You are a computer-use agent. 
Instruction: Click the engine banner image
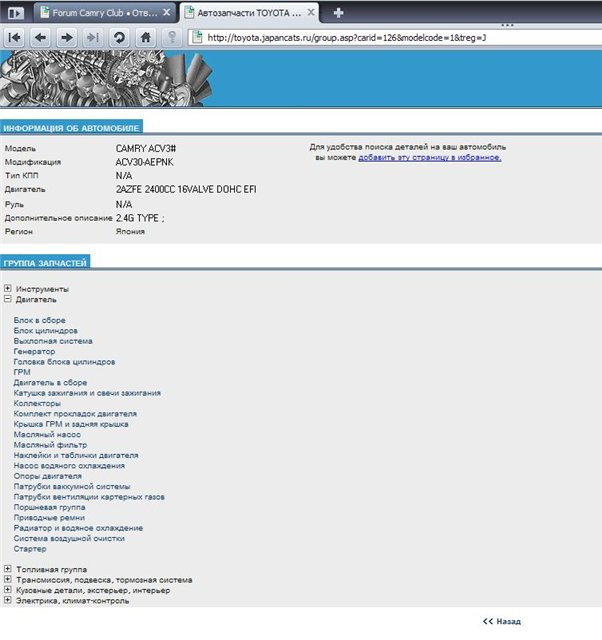click(x=106, y=78)
